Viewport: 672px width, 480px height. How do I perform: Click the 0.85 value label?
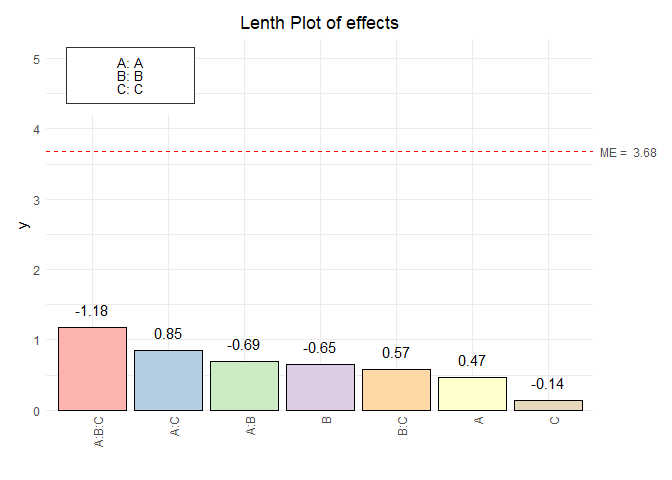[169, 334]
